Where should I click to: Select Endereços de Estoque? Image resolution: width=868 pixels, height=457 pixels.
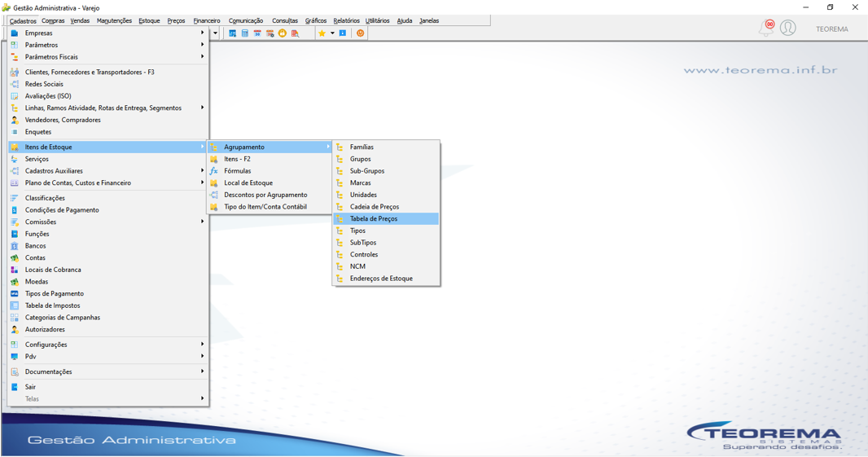(386, 279)
